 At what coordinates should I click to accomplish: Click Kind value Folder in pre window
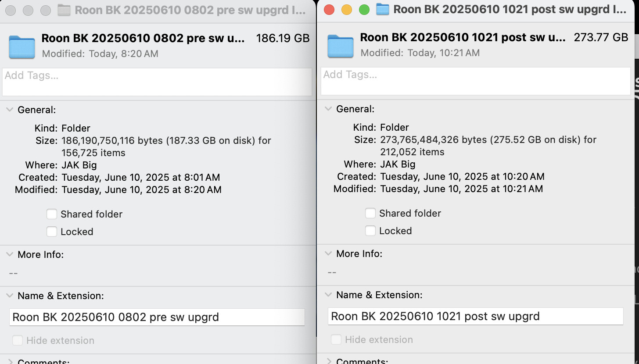coord(76,128)
